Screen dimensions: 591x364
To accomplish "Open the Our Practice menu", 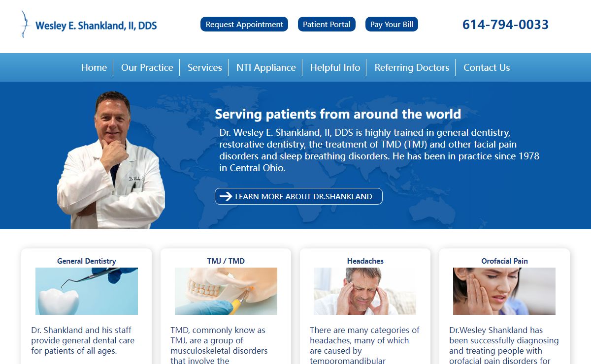I will click(147, 67).
